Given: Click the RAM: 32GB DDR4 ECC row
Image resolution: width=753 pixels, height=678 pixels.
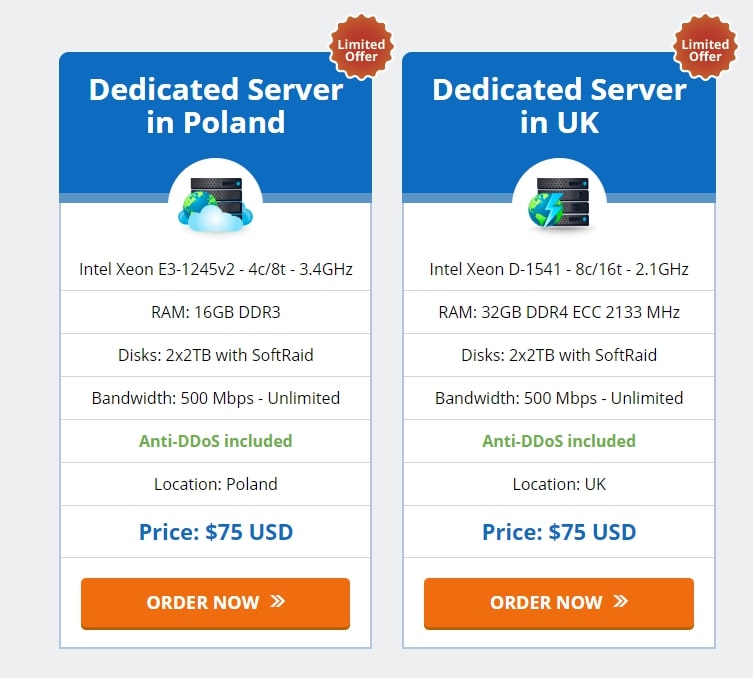Looking at the screenshot, I should (x=559, y=312).
